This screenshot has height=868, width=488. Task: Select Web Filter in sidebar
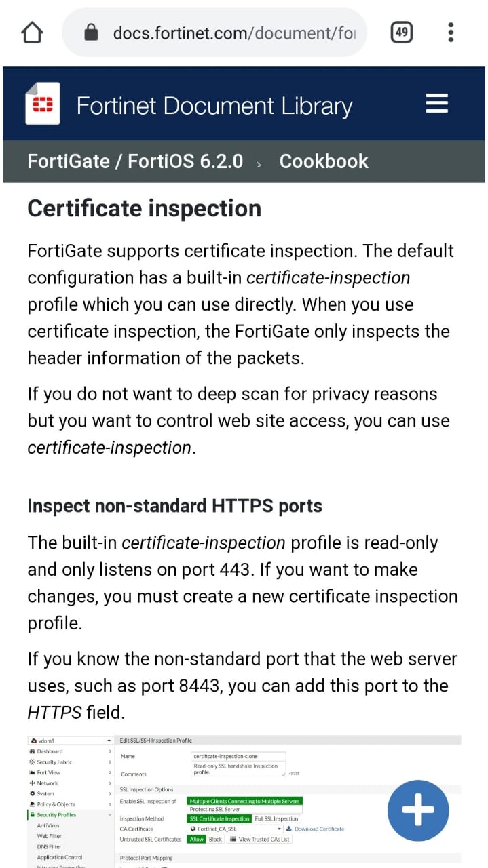coord(50,836)
